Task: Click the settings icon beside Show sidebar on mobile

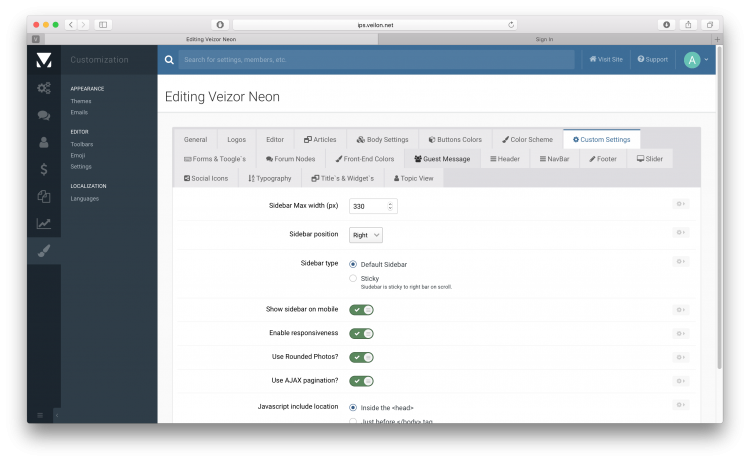Action: coord(680,310)
